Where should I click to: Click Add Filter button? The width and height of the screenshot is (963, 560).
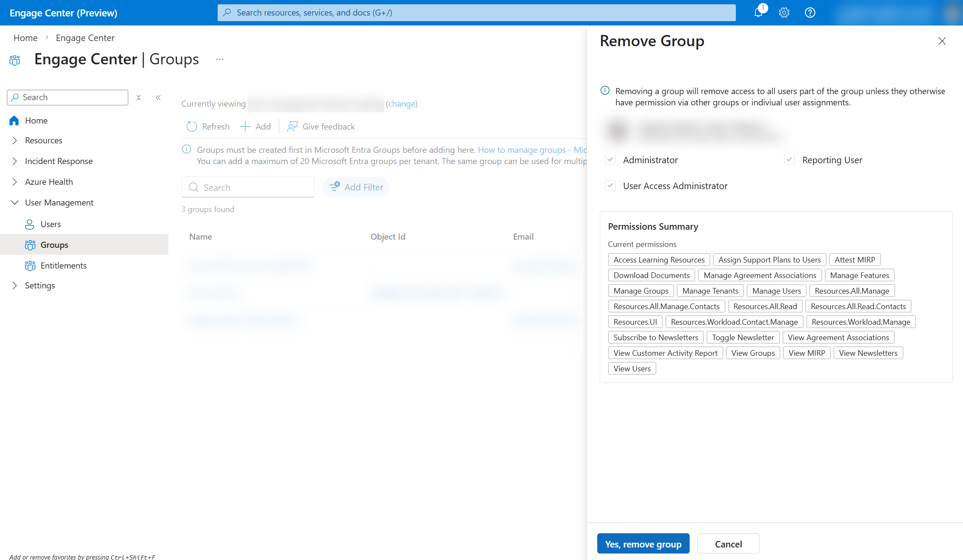(356, 187)
